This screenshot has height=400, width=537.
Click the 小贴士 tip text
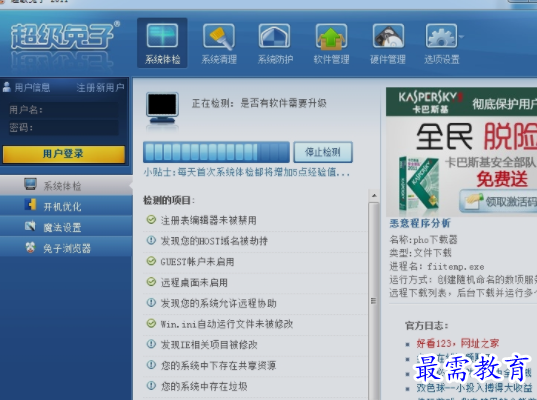pyautogui.click(x=247, y=172)
